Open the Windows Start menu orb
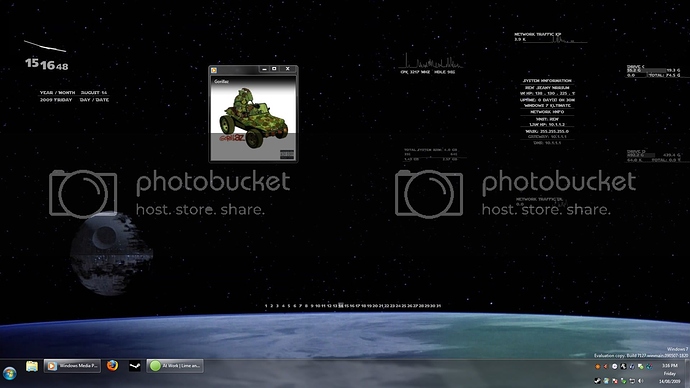This screenshot has width=690, height=388. coord(9,373)
